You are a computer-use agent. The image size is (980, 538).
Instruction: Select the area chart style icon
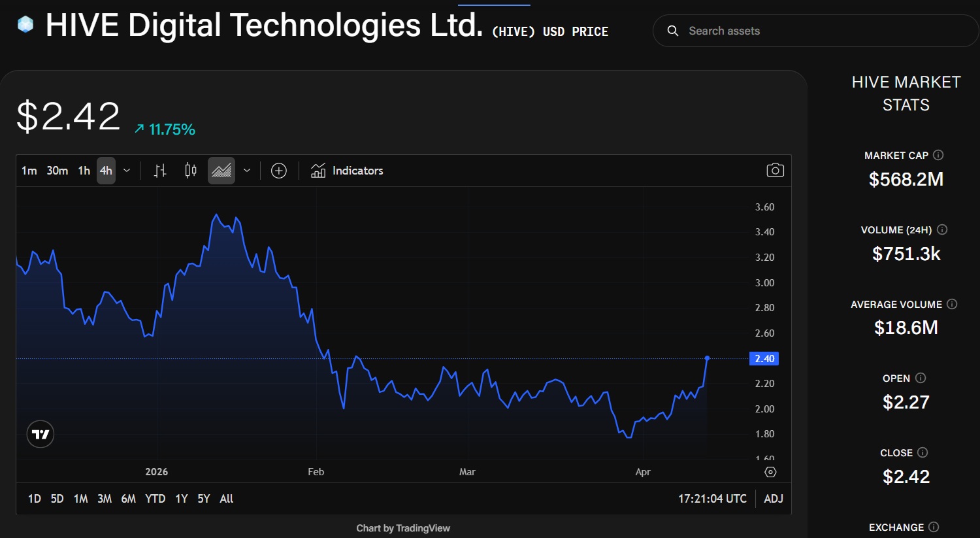221,171
